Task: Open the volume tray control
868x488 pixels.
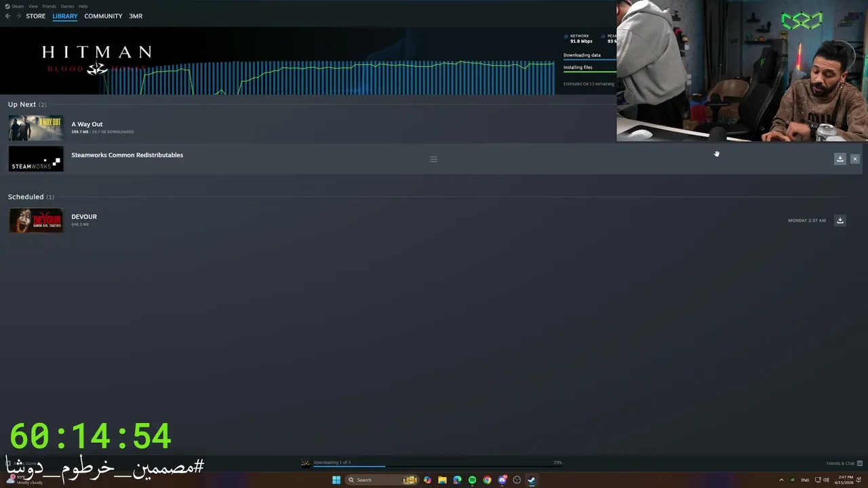Action: (x=826, y=480)
